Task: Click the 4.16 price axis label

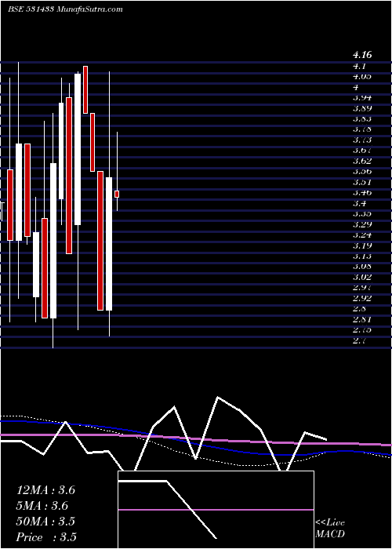Action: click(362, 55)
